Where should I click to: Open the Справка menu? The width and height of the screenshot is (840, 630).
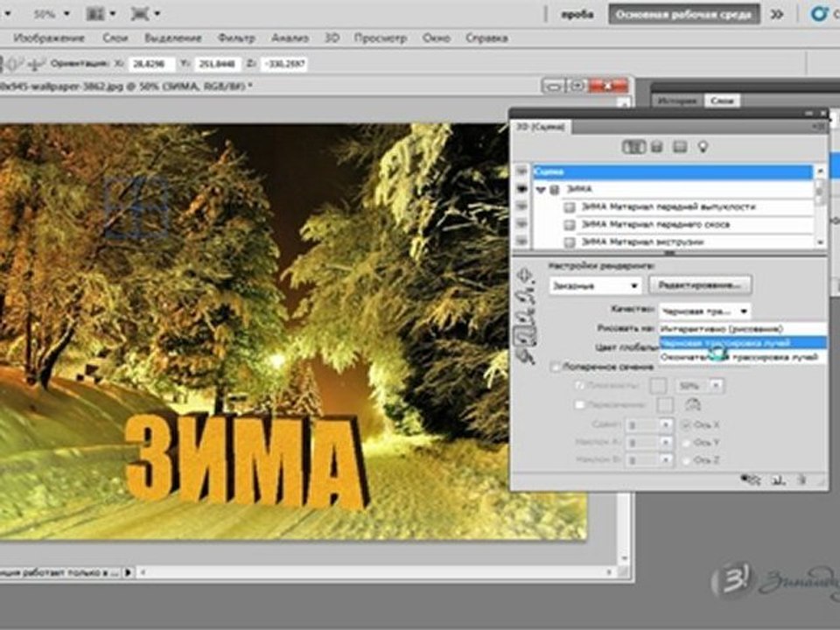click(486, 38)
